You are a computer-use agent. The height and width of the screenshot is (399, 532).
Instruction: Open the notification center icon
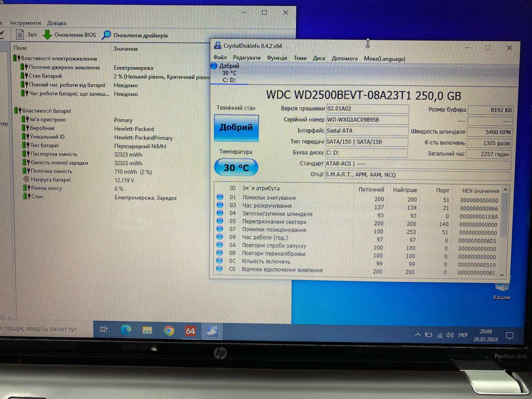coord(510,336)
